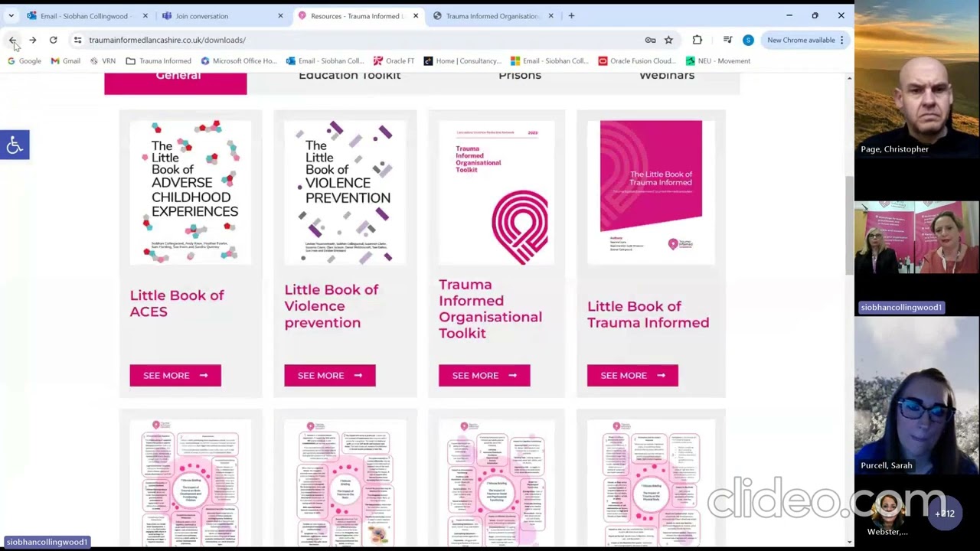980x551 pixels.
Task: Click the browser forward arrow
Action: click(33, 40)
